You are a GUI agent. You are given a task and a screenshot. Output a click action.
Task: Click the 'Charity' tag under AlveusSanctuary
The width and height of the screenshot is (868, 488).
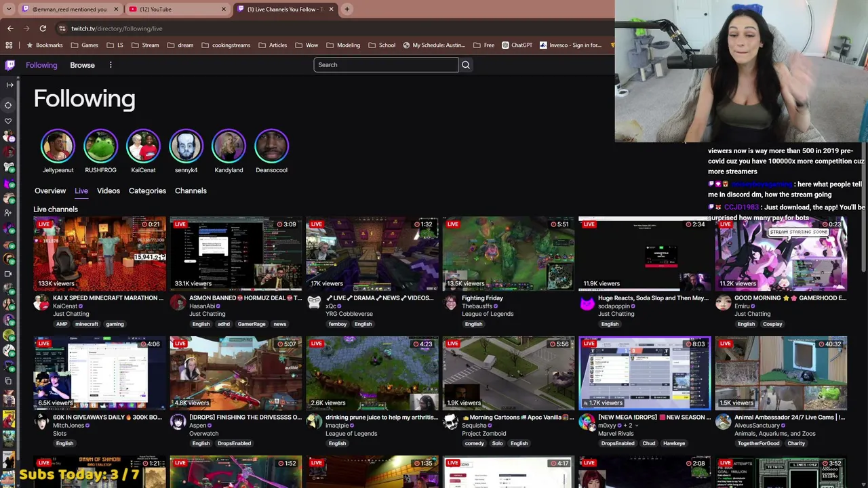pyautogui.click(x=796, y=443)
